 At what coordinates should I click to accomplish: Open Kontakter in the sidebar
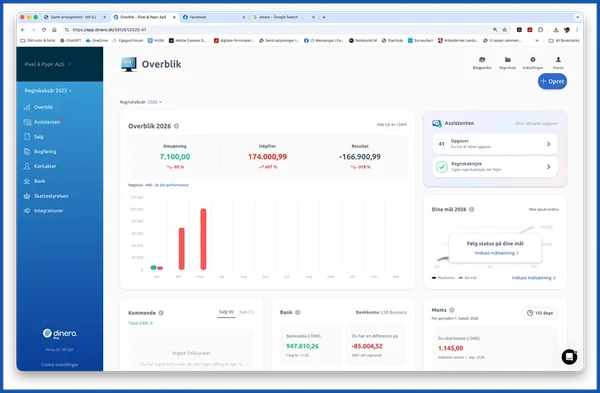40,166
